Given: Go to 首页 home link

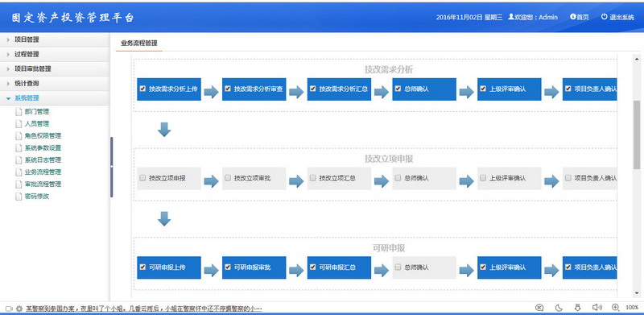Looking at the screenshot, I should [x=582, y=17].
